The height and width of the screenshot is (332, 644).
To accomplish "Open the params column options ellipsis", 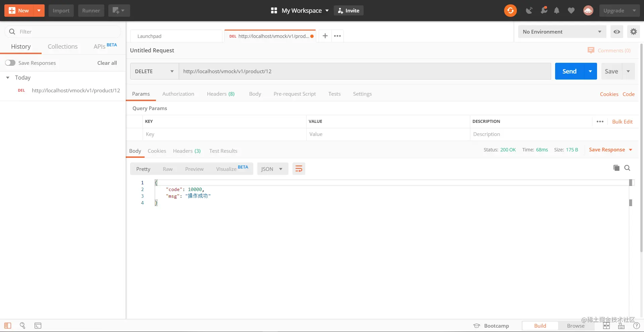I will coord(600,122).
